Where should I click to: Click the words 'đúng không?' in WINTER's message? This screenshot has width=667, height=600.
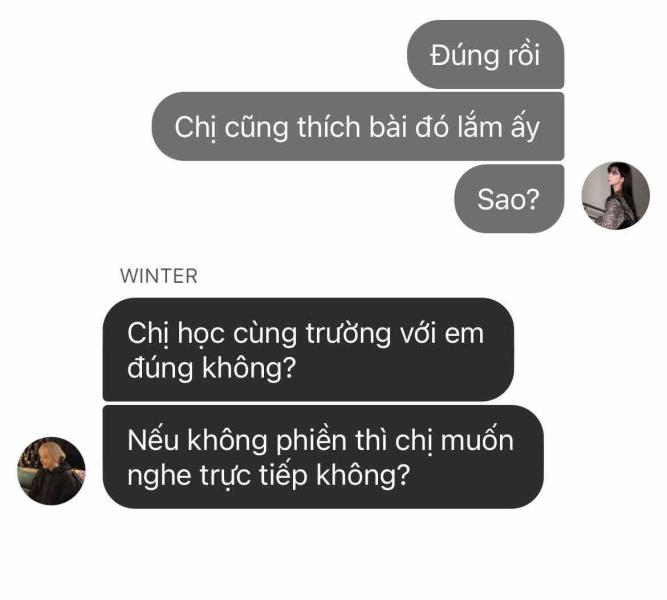(211, 368)
